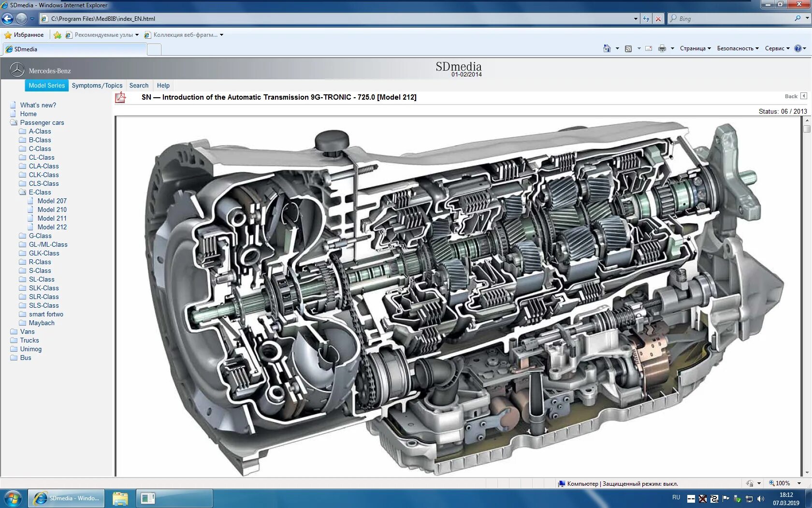Click the IE Back navigation arrow

[x=7, y=18]
